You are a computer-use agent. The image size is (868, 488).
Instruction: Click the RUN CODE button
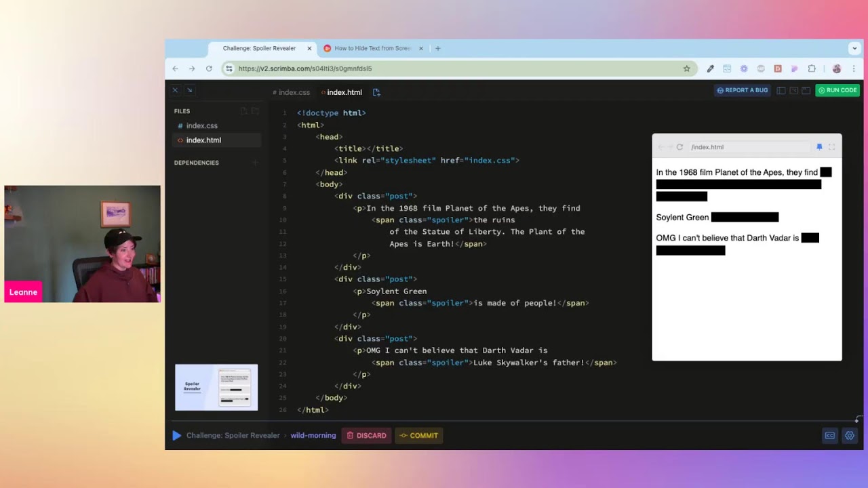[x=837, y=90]
